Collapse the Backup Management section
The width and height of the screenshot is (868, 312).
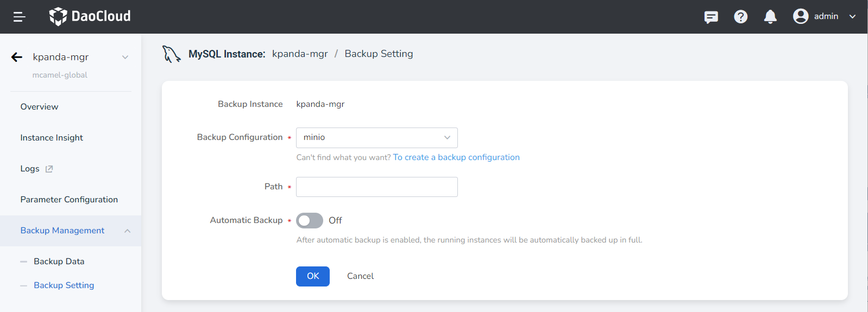click(x=127, y=231)
